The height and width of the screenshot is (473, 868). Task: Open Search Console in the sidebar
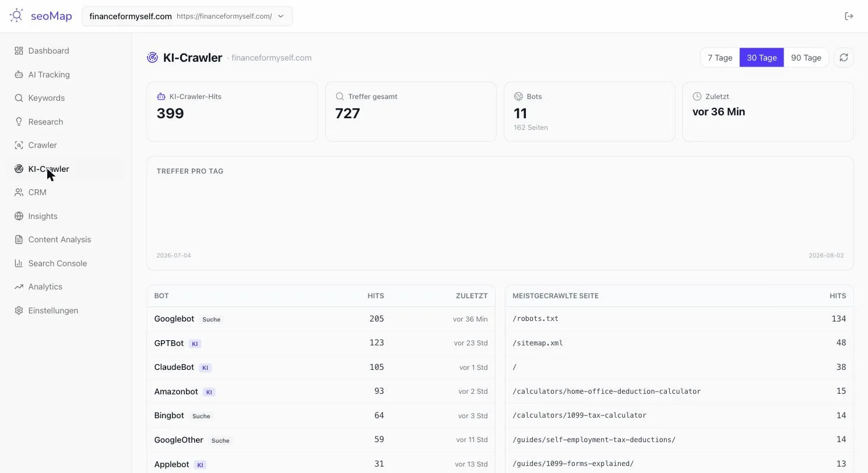(66, 263)
